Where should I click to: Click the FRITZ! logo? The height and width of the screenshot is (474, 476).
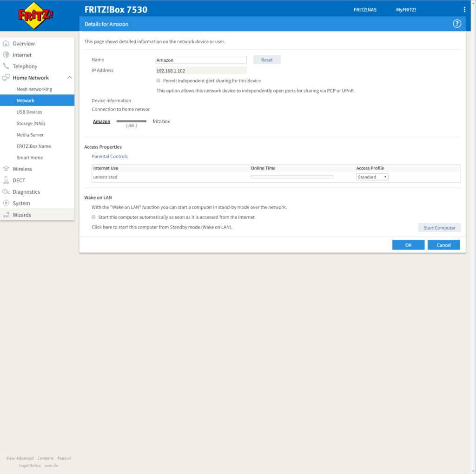click(36, 15)
